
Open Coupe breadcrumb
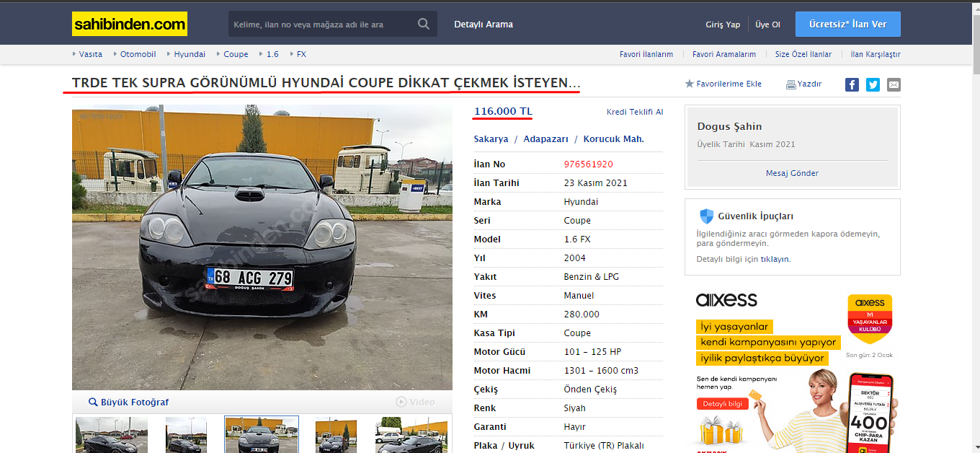pyautogui.click(x=236, y=54)
